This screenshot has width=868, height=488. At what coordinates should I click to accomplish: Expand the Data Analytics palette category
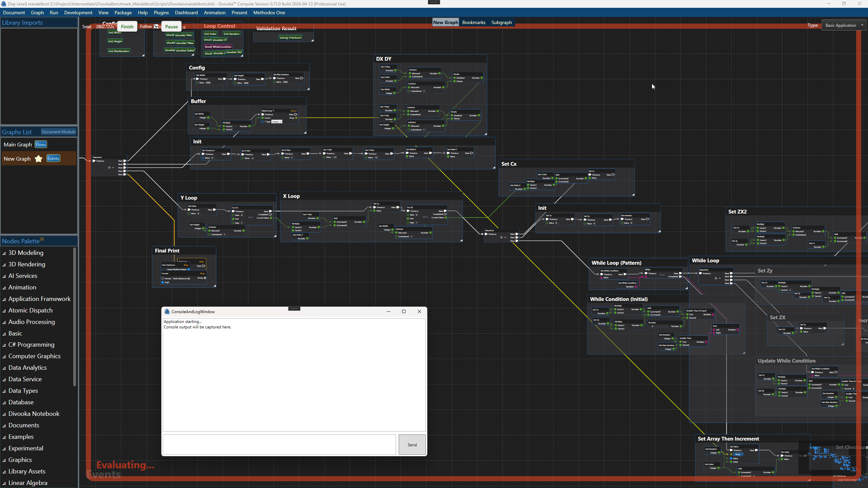(4, 368)
